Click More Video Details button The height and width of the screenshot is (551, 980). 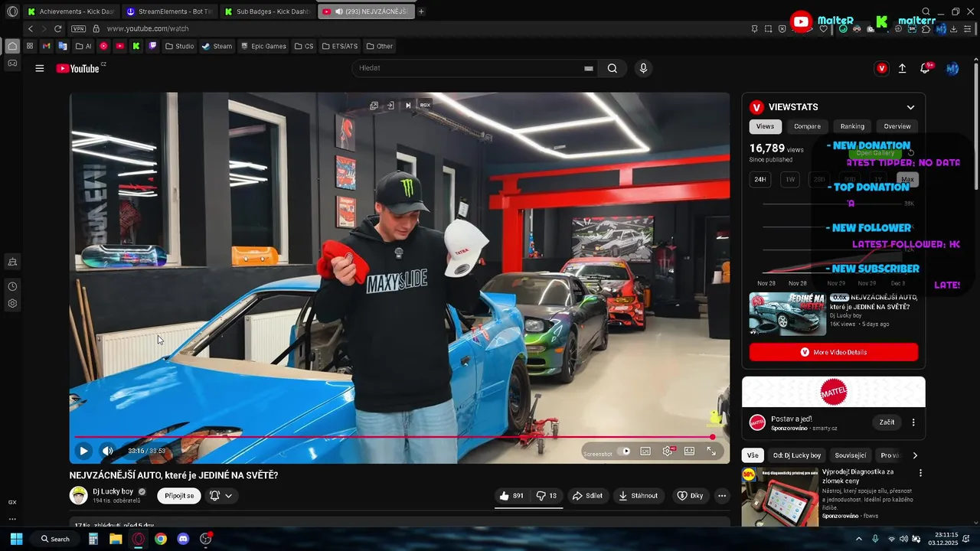click(834, 352)
